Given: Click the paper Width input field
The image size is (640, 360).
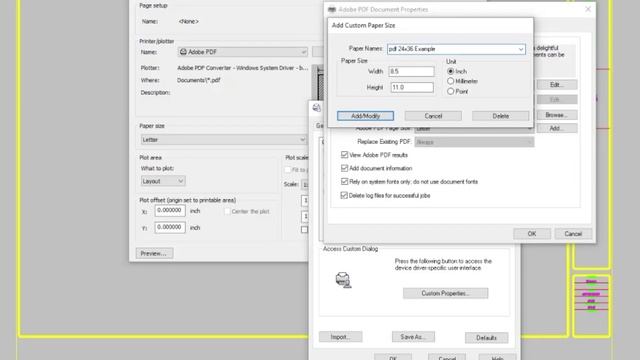Looking at the screenshot, I should pyautogui.click(x=411, y=71).
